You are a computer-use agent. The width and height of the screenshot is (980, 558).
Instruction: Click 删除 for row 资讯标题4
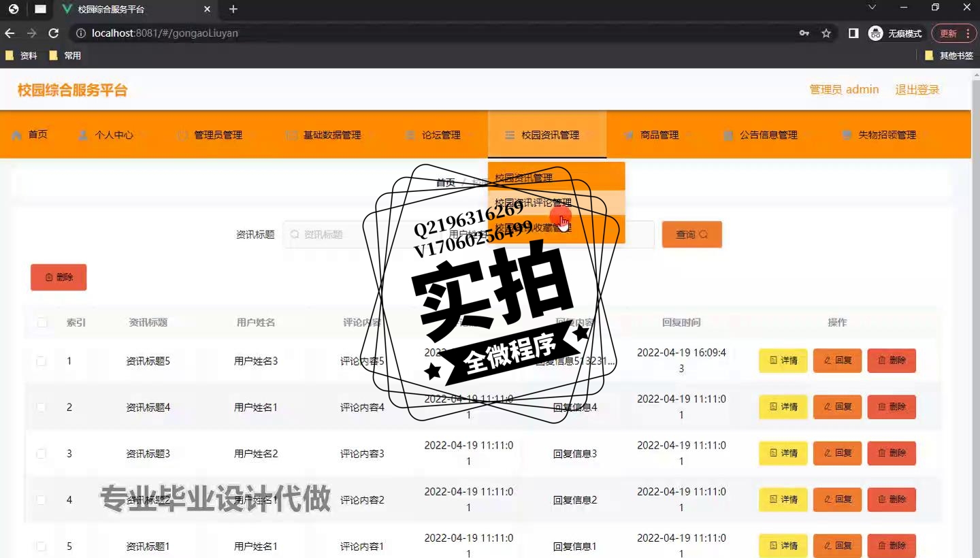pos(892,407)
